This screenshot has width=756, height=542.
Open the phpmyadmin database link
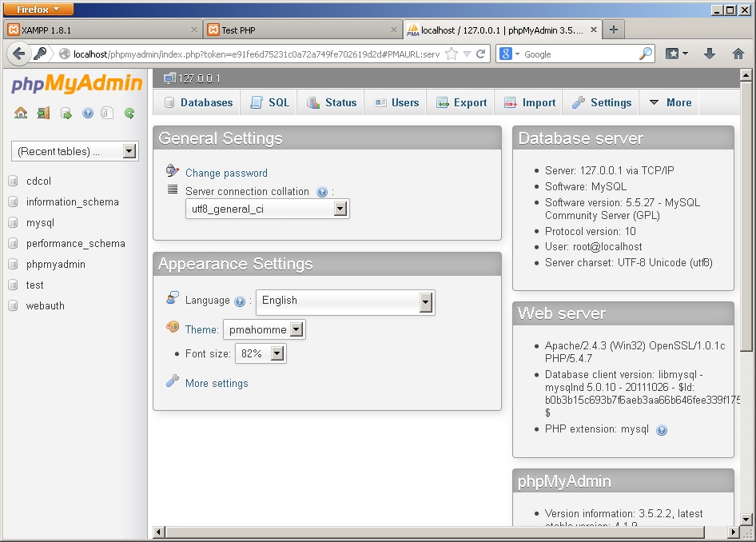point(55,265)
